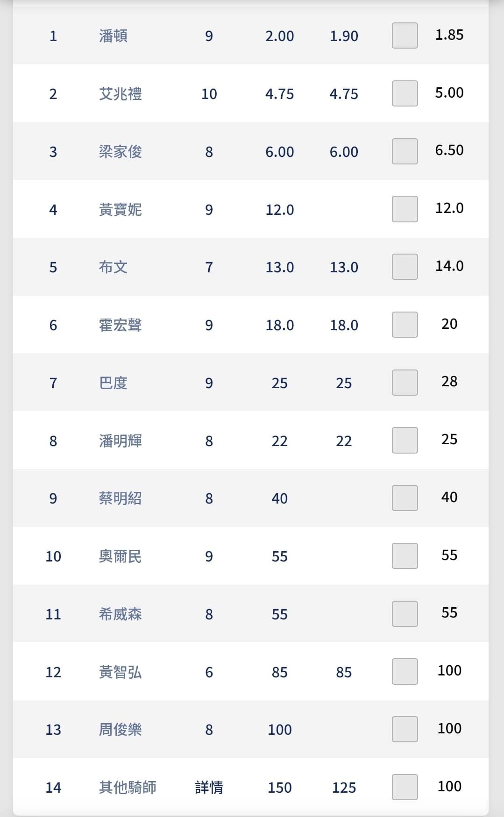Viewport: 504px width, 817px height.
Task: Open the 梁家俊 jockey link
Action: tap(120, 152)
